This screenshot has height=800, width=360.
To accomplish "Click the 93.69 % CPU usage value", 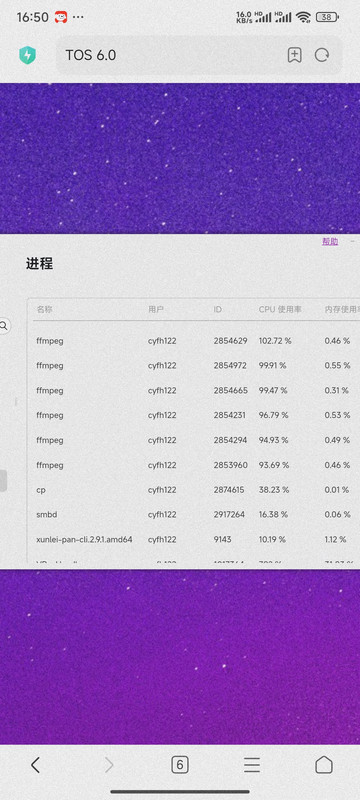I will pyautogui.click(x=274, y=465).
